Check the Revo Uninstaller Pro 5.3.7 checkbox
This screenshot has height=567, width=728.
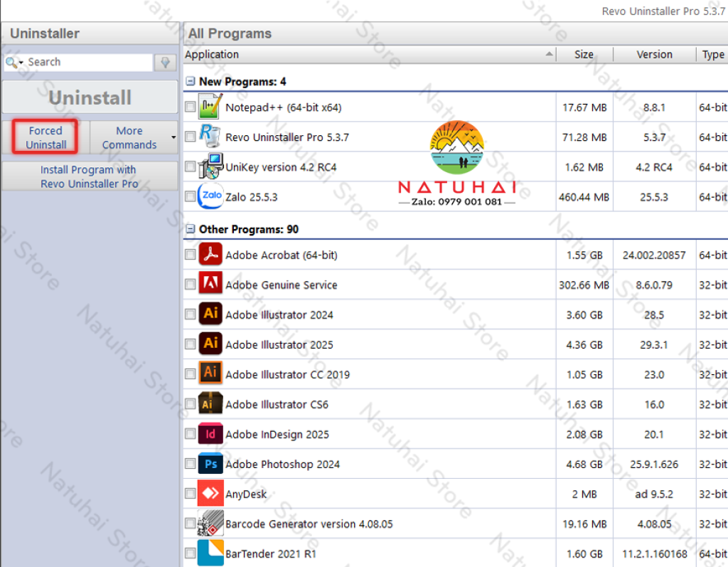tap(190, 137)
